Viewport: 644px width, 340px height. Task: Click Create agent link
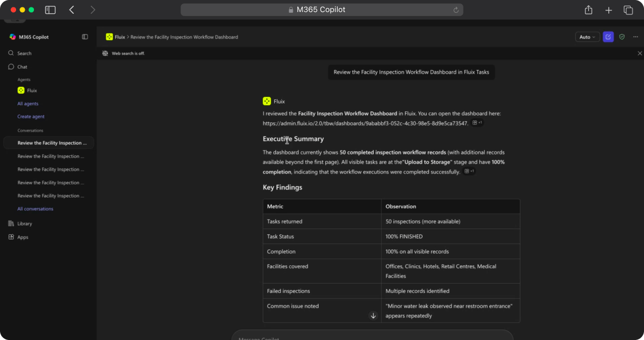coord(31,117)
